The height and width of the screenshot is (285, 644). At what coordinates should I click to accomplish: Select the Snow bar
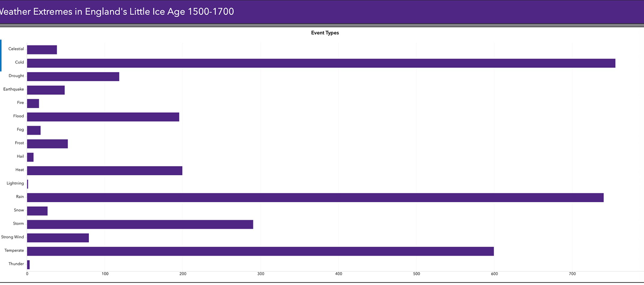click(x=37, y=211)
